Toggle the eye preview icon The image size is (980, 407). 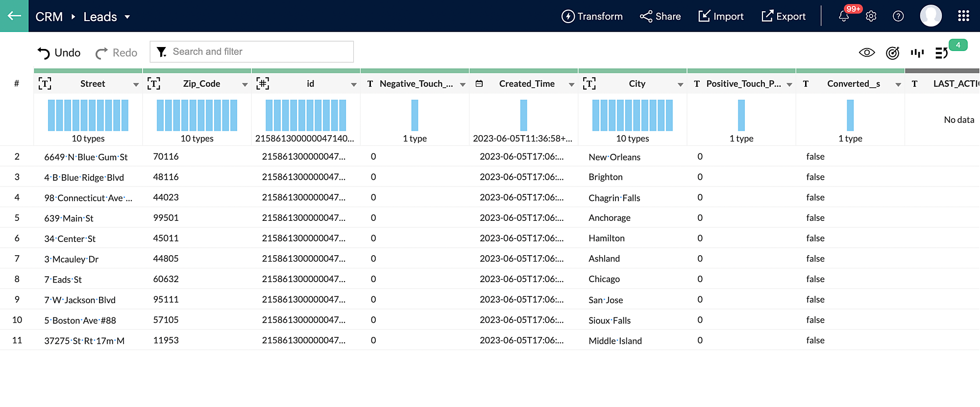coord(867,53)
